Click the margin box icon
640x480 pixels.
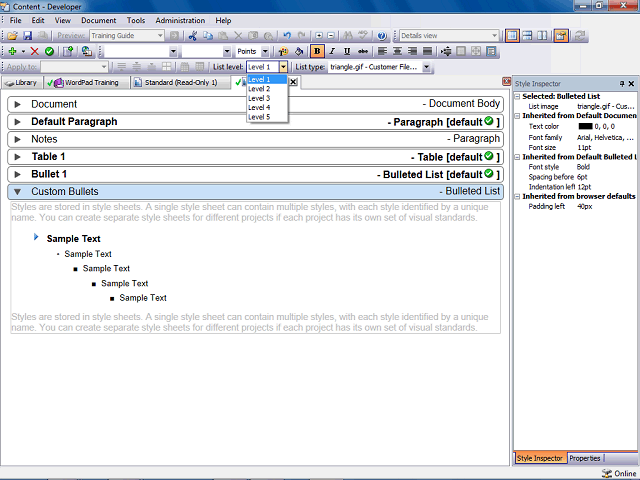pos(461,51)
